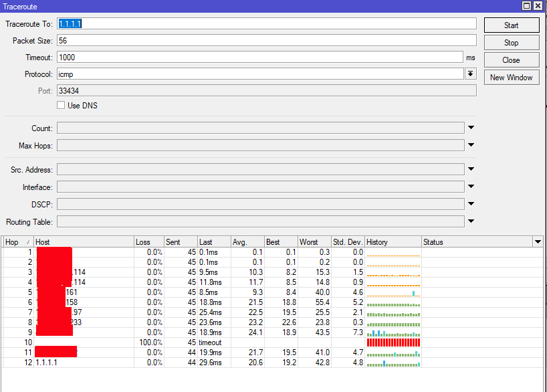547x392 pixels.
Task: Toggle the Use DNS checkbox
Action: coord(61,105)
